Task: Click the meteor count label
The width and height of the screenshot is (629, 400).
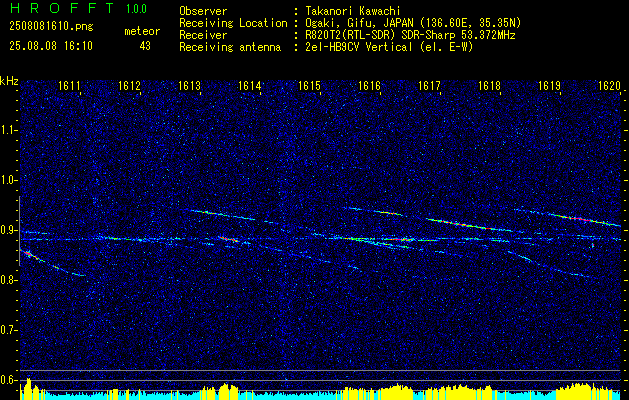Action: click(142, 31)
